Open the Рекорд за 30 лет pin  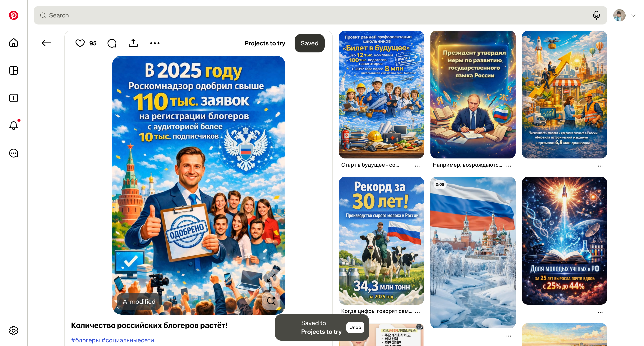click(381, 241)
